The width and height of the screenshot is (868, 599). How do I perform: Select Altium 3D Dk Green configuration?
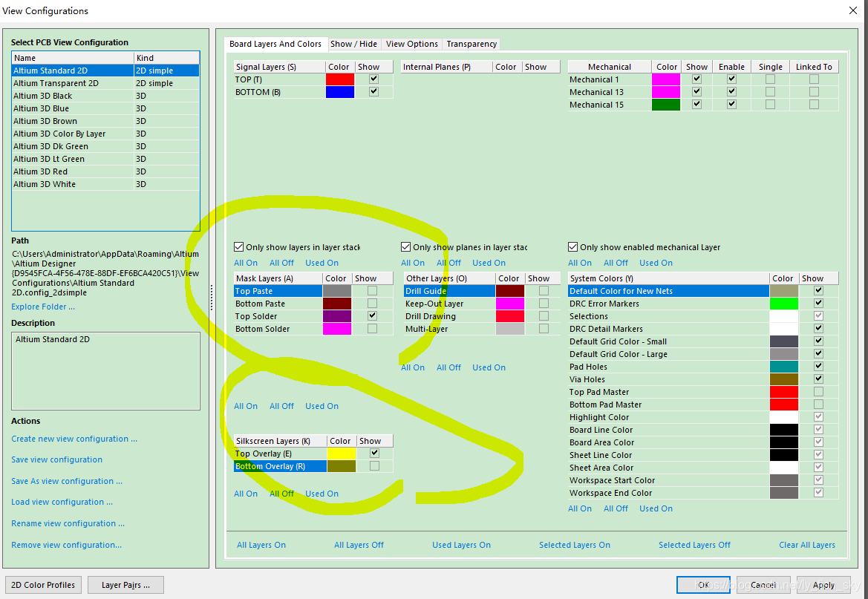105,146
